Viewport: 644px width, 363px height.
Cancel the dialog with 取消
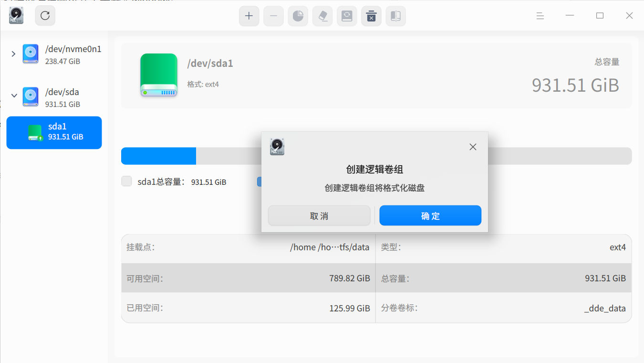[319, 215]
